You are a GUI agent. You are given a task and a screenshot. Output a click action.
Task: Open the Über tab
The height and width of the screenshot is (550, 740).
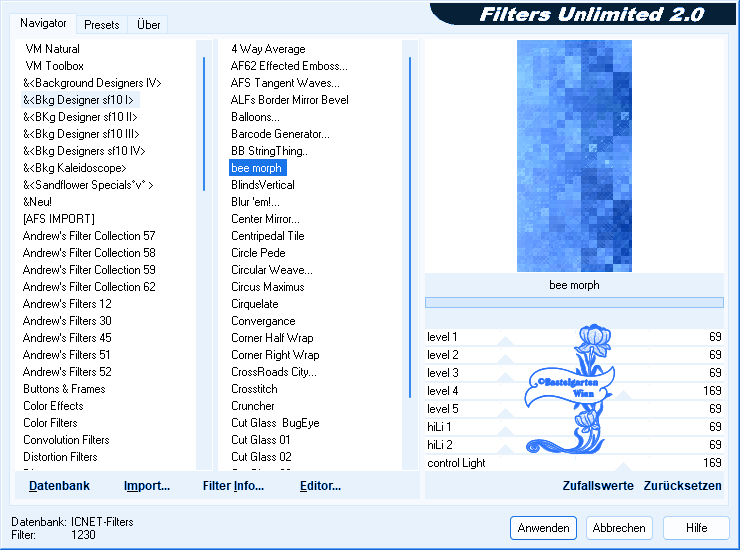148,25
